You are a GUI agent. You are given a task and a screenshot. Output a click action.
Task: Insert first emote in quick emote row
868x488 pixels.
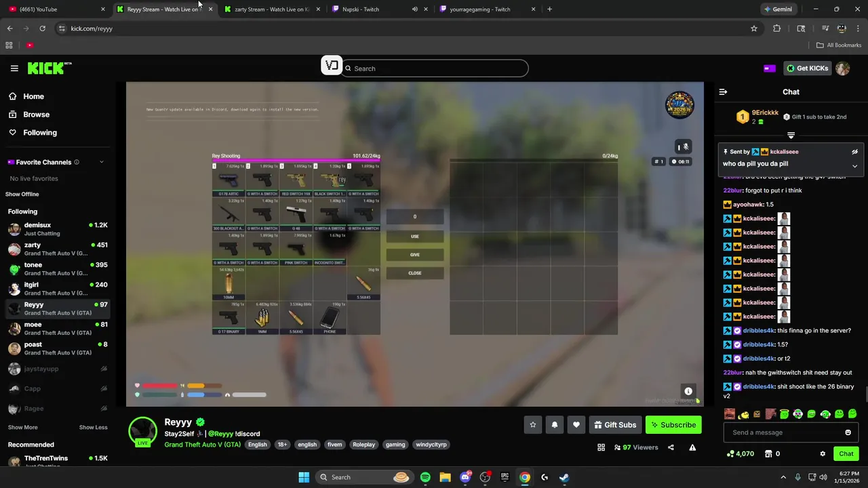[x=729, y=413]
